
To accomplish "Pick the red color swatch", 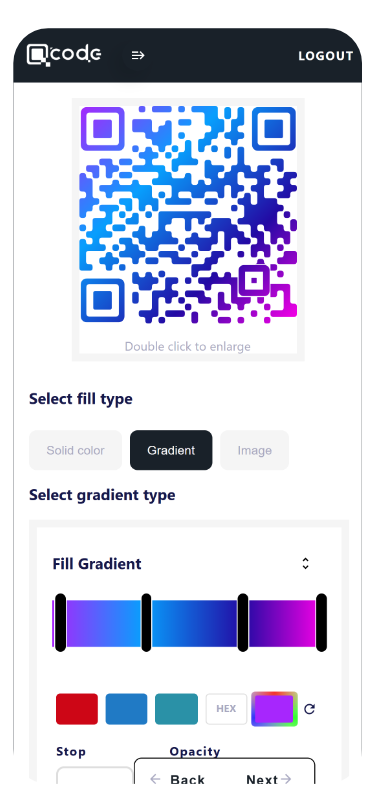I will pos(77,709).
